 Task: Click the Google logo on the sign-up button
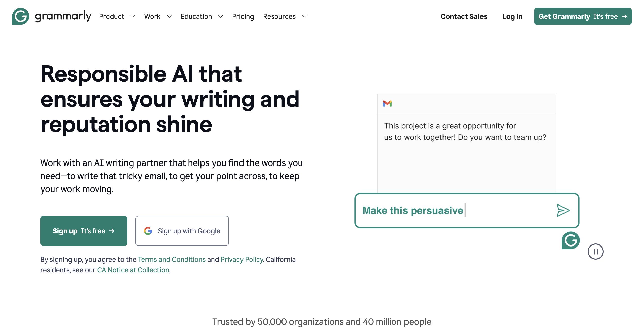click(148, 231)
